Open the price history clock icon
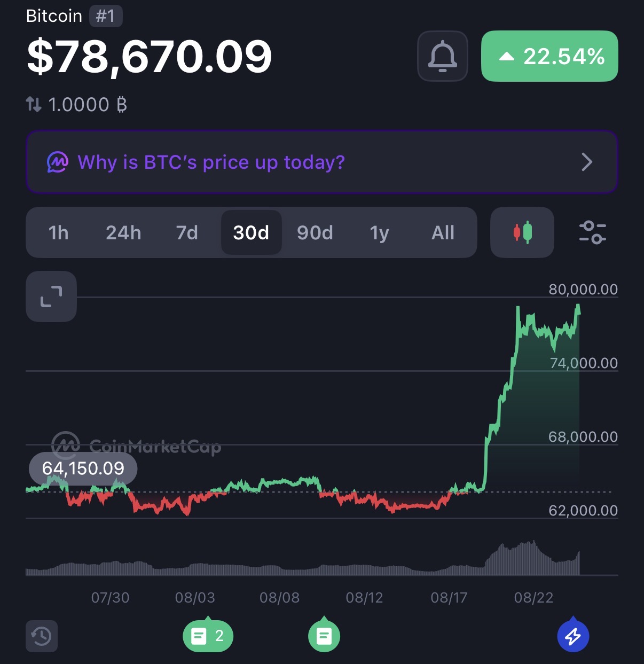 [x=42, y=636]
